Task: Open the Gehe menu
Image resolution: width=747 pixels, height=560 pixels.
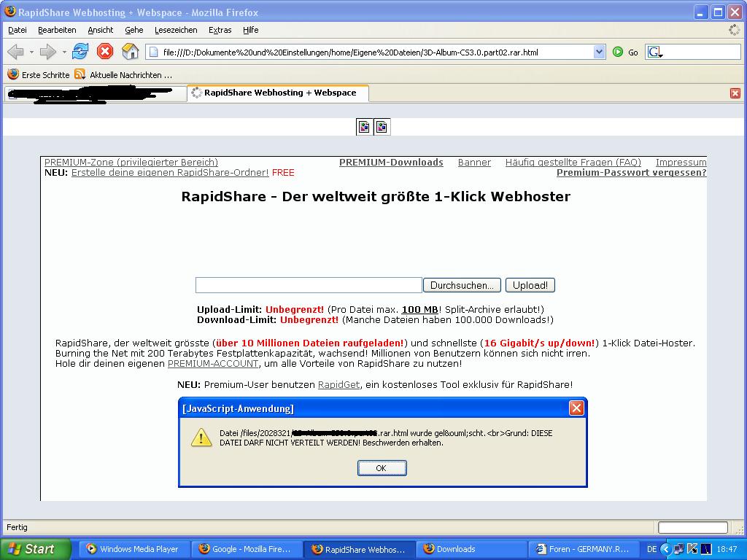Action: pos(134,30)
